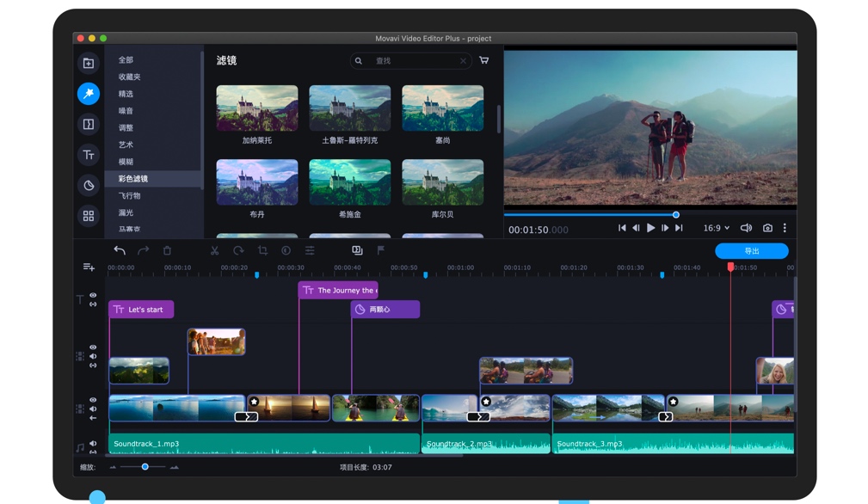Viewport: 868px width, 504px height.
Task: Open the Titles tool with Tt icon
Action: pyautogui.click(x=89, y=155)
